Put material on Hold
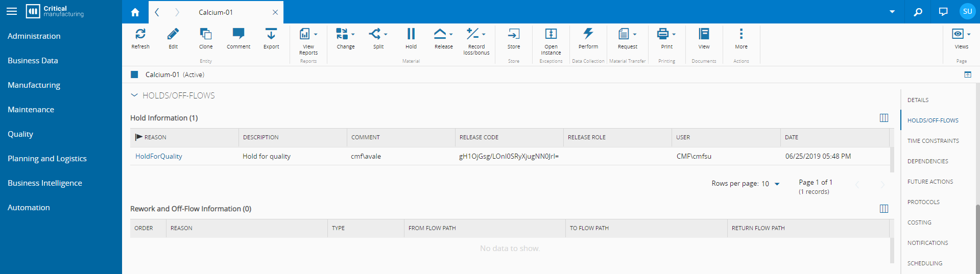Viewport: 980px width, 274px height. coord(411,34)
